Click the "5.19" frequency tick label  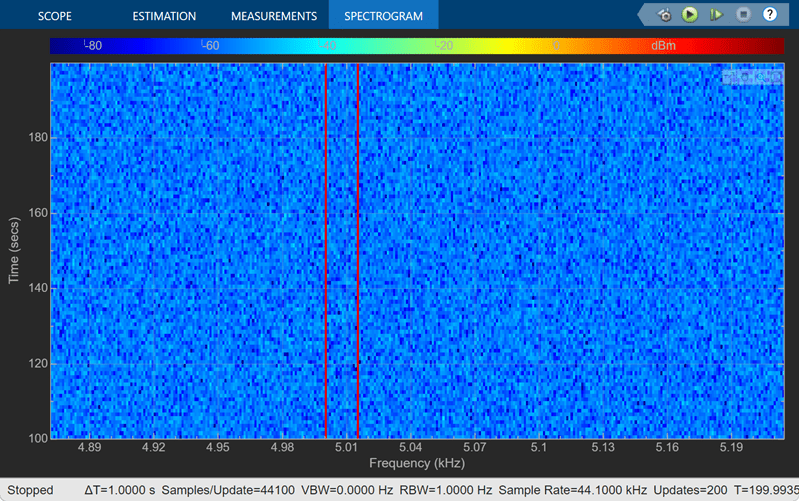click(732, 447)
